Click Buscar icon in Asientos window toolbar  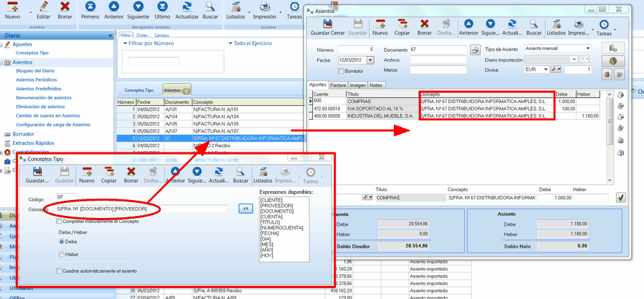[x=534, y=26]
